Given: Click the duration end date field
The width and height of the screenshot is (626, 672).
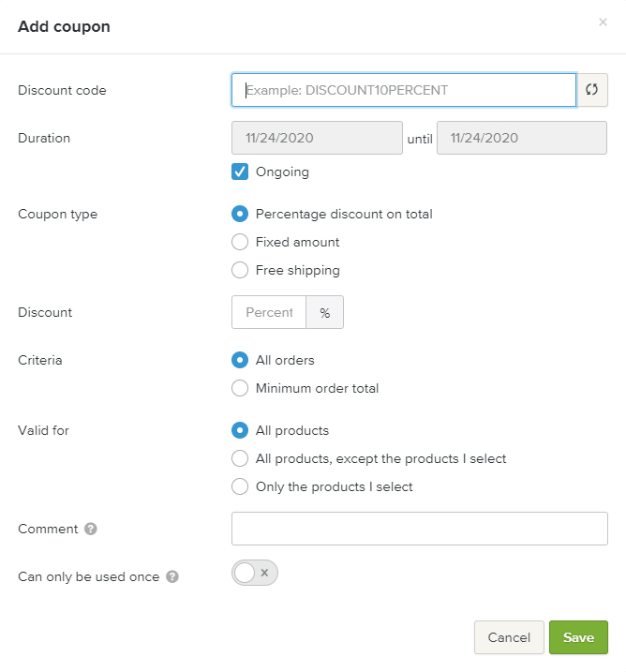Looking at the screenshot, I should click(x=521, y=138).
